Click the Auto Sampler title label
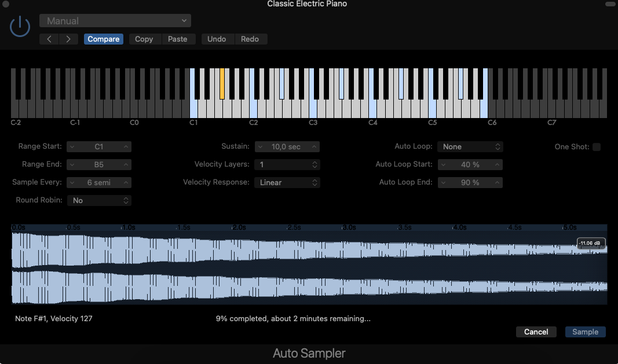 click(309, 354)
